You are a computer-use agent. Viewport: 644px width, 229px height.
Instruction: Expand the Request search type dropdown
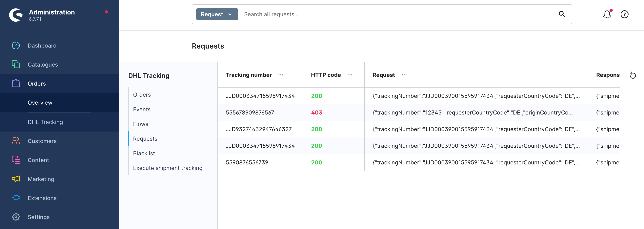pos(217,14)
